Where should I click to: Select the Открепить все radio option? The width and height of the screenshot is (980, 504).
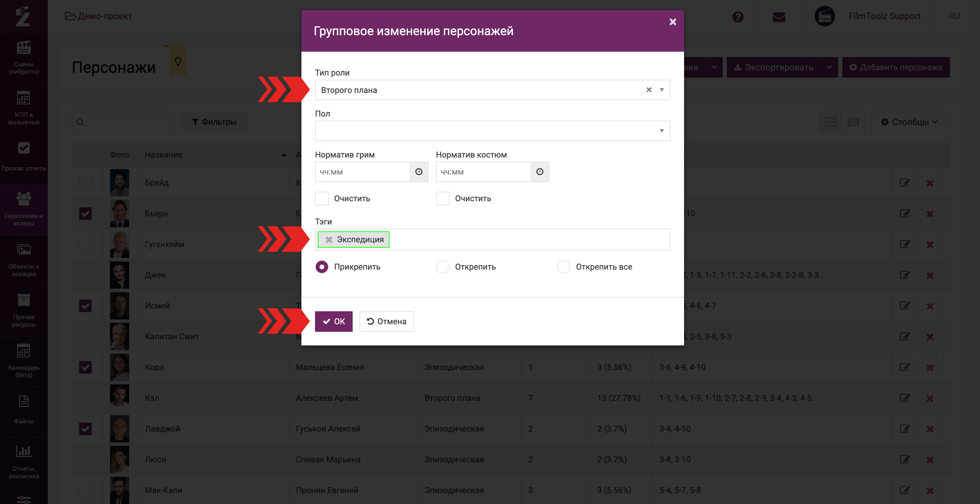pyautogui.click(x=563, y=267)
